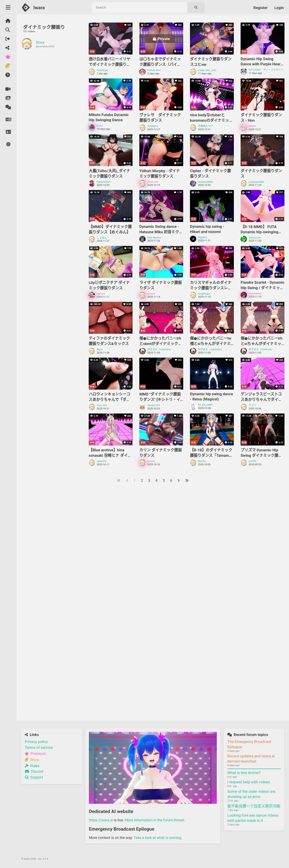
Task: Open the hamburger menu
Action: (x=8, y=7)
